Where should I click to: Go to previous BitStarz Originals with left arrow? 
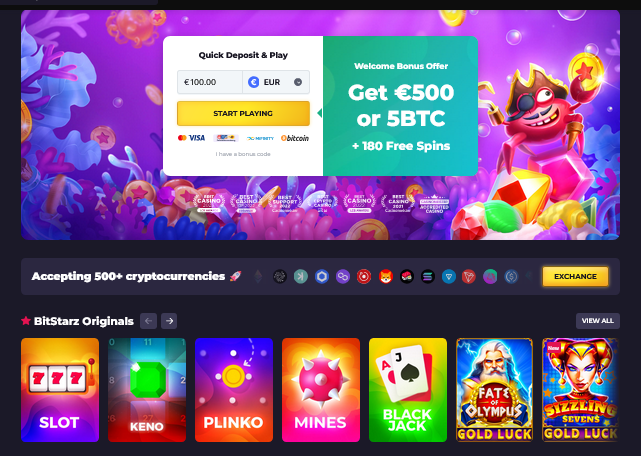point(148,321)
